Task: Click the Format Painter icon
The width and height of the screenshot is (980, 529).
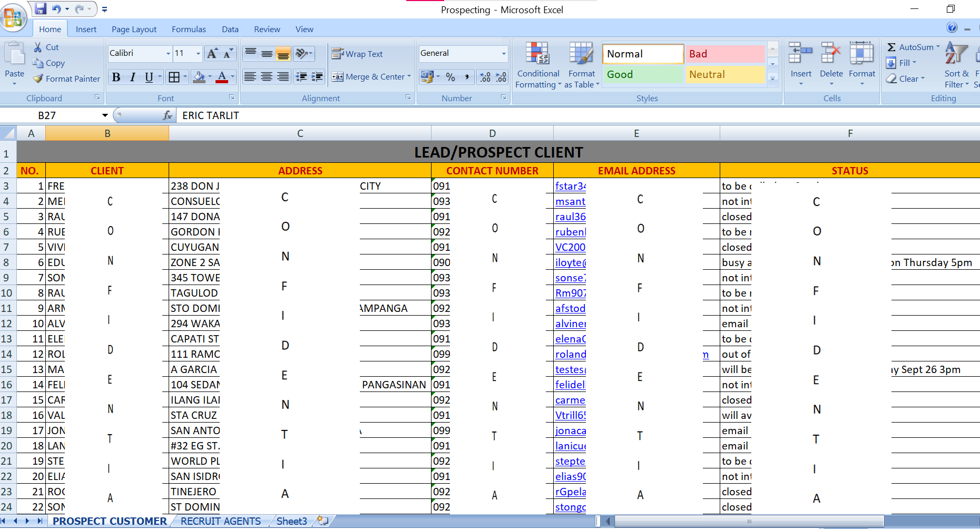Action: coord(38,79)
